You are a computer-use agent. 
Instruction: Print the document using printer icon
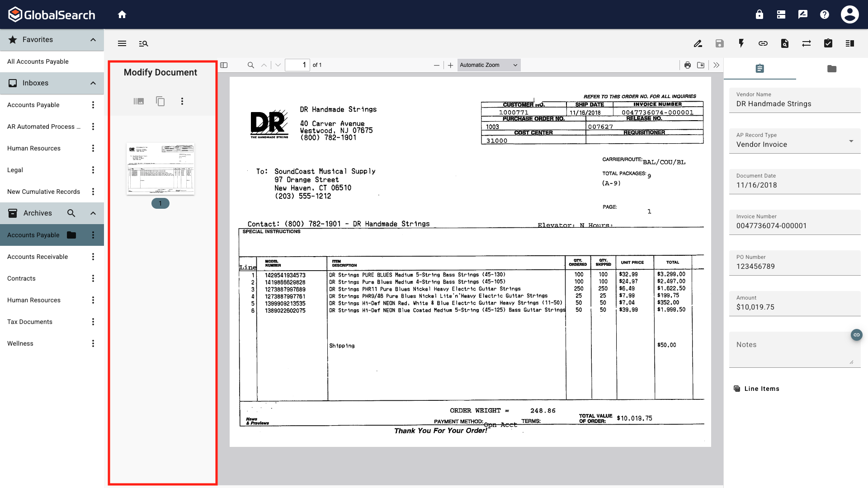[688, 65]
